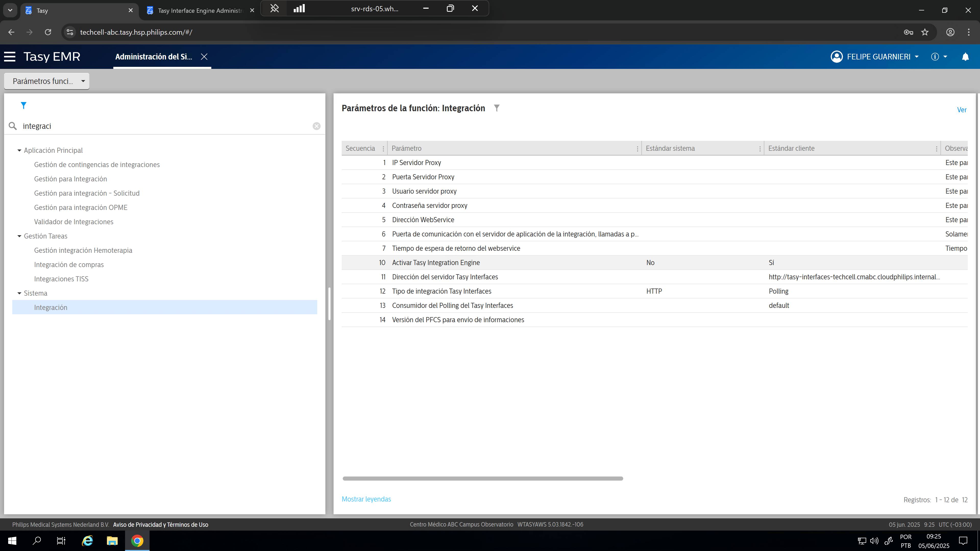Click the search magnifier icon
The image size is (980, 551).
click(x=13, y=126)
